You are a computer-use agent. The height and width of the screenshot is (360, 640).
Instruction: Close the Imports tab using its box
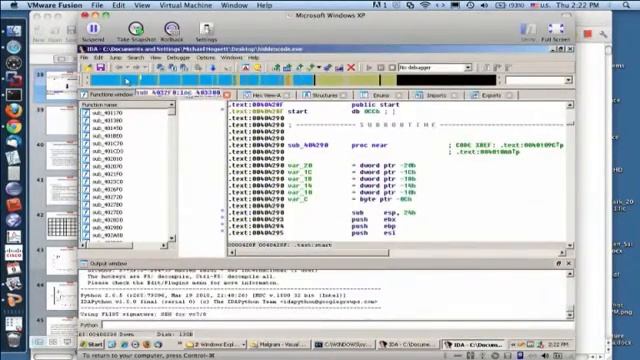click(454, 96)
